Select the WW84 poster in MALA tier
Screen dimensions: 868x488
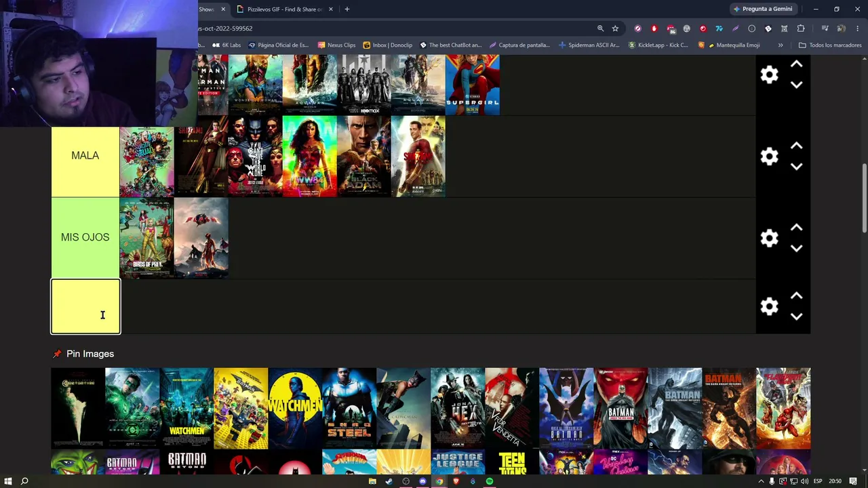[309, 157]
